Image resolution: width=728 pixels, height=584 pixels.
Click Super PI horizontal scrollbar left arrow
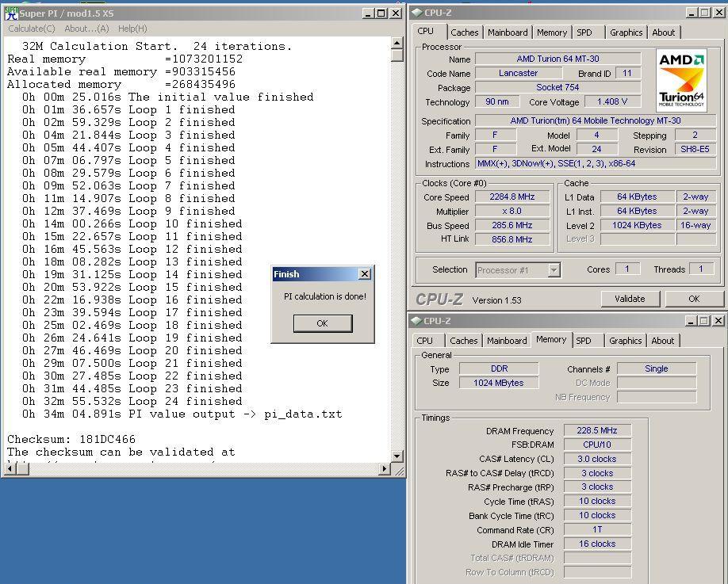pyautogui.click(x=10, y=468)
